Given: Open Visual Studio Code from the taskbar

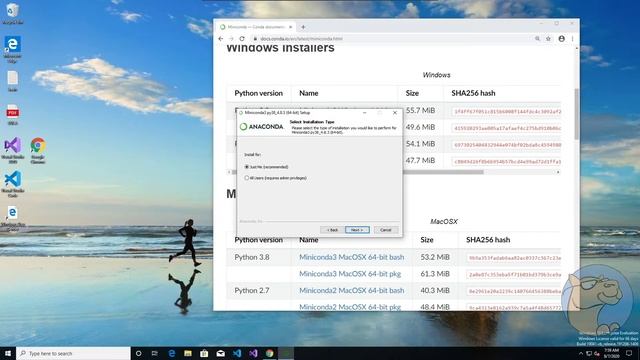Looking at the screenshot, I should (237, 353).
